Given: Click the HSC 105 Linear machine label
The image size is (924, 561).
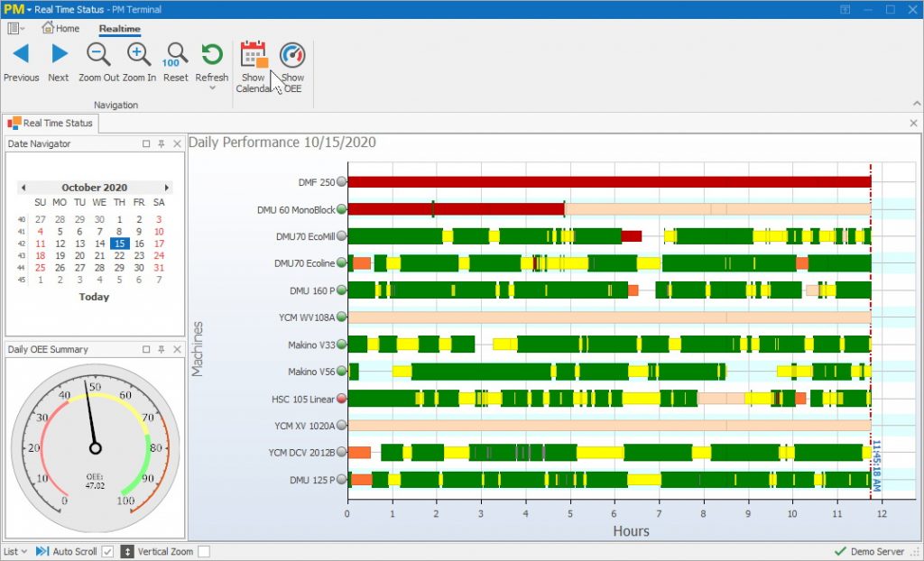Looking at the screenshot, I should coord(303,399).
